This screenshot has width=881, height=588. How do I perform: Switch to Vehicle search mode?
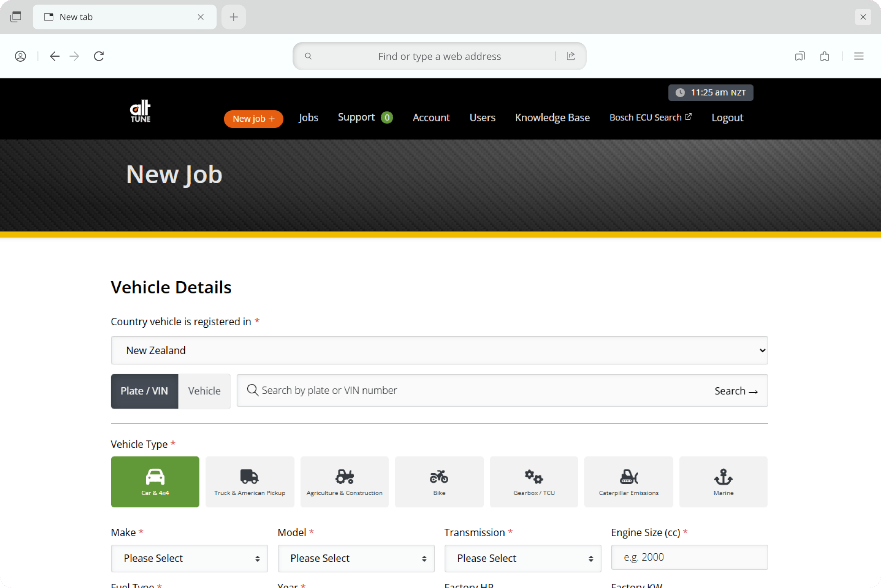(x=204, y=391)
